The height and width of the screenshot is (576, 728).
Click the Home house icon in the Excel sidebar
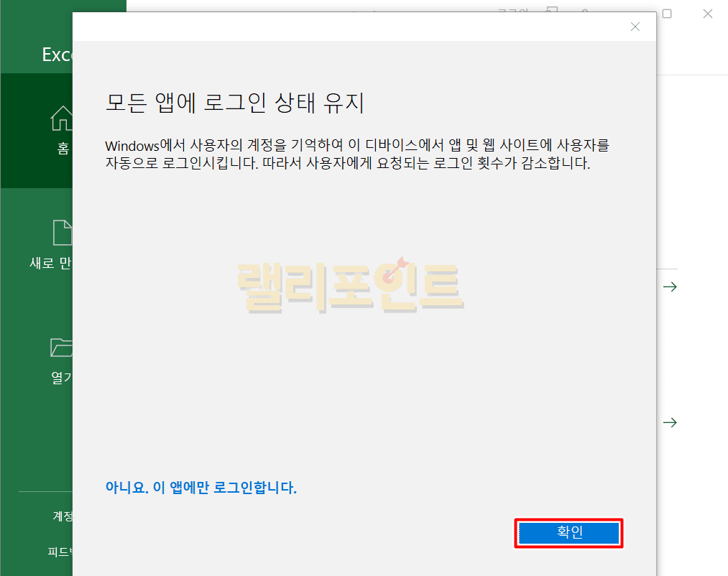coord(62,119)
